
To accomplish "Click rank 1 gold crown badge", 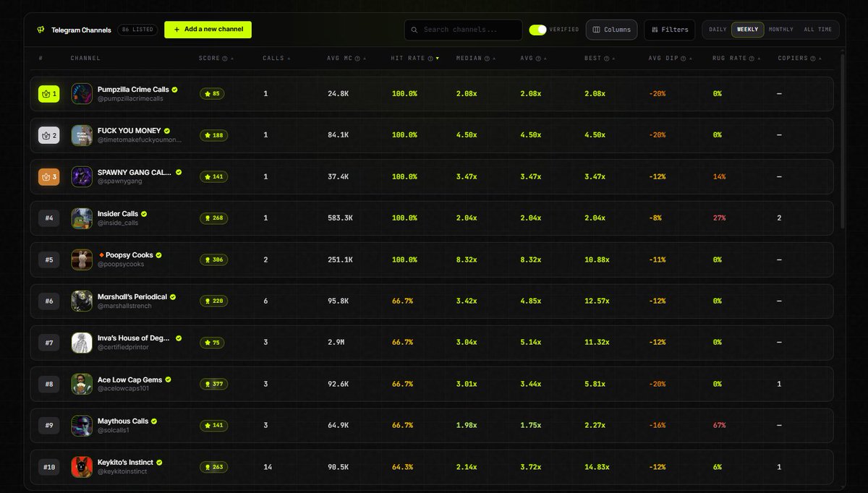I will (49, 94).
